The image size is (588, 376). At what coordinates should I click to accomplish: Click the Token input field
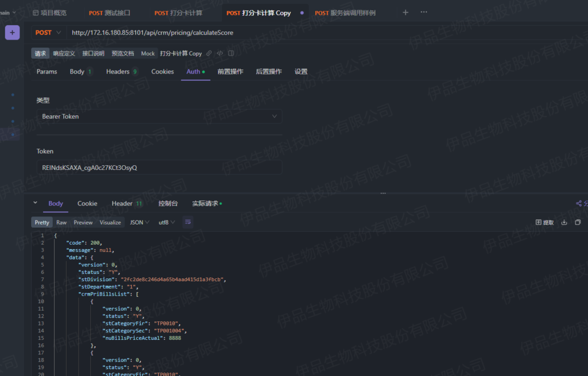click(x=160, y=168)
